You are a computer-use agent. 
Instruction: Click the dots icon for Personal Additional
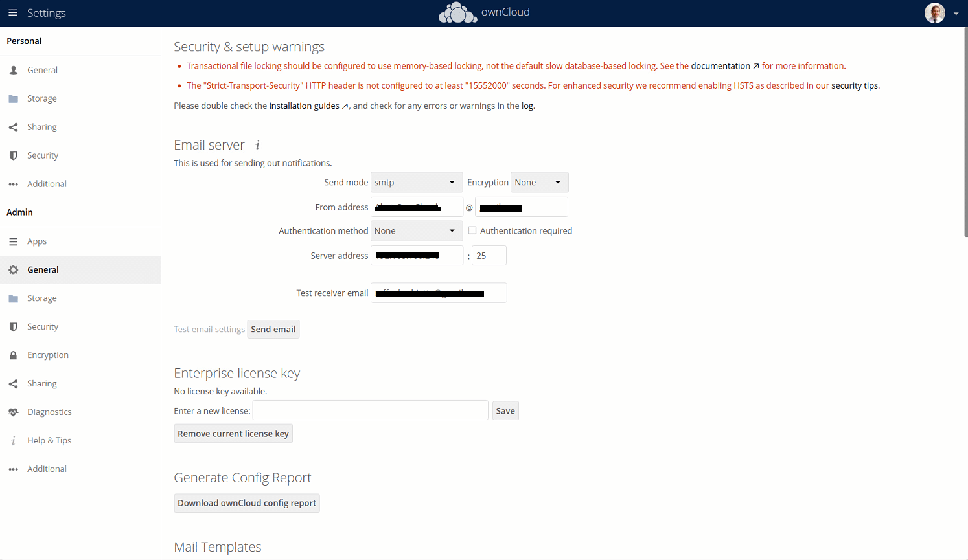pos(14,184)
